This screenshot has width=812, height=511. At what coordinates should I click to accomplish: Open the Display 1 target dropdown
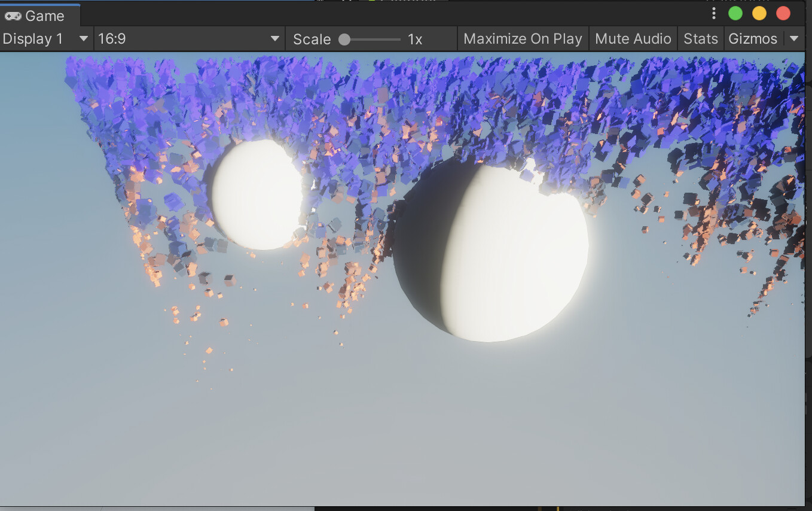point(45,38)
